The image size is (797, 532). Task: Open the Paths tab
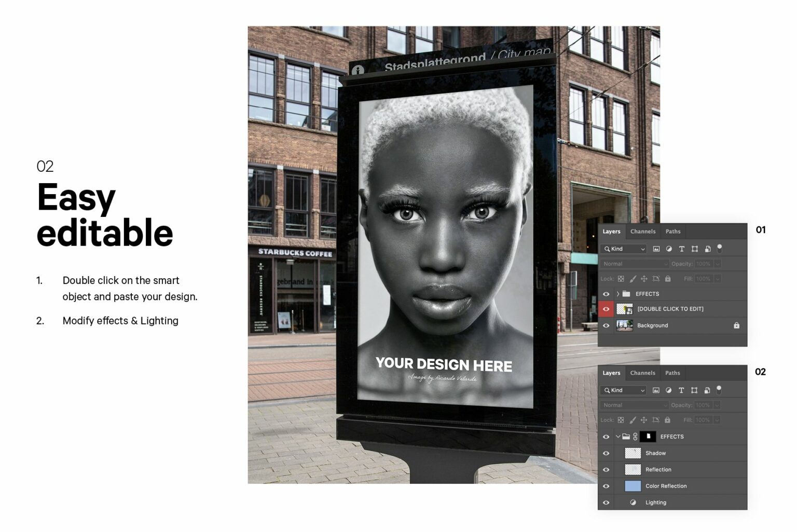[x=673, y=231]
